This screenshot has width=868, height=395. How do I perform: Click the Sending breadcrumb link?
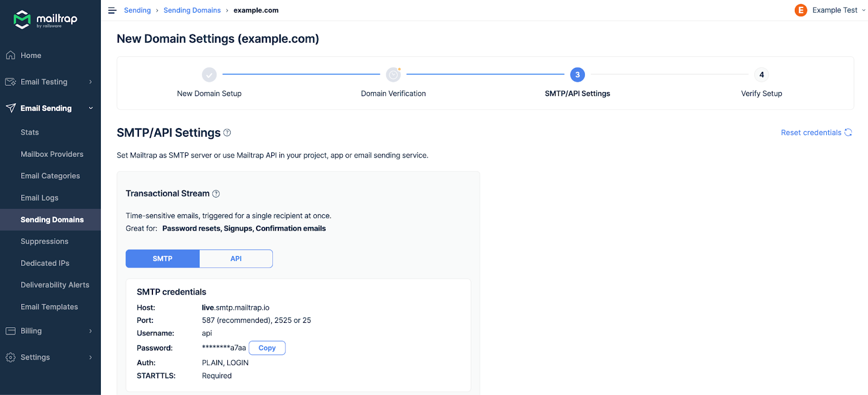(137, 10)
